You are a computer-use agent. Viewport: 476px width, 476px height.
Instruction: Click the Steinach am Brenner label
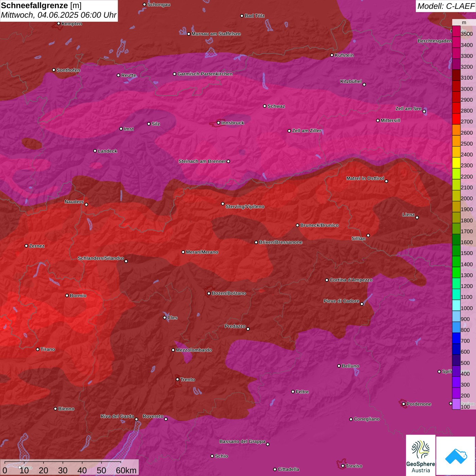click(202, 161)
